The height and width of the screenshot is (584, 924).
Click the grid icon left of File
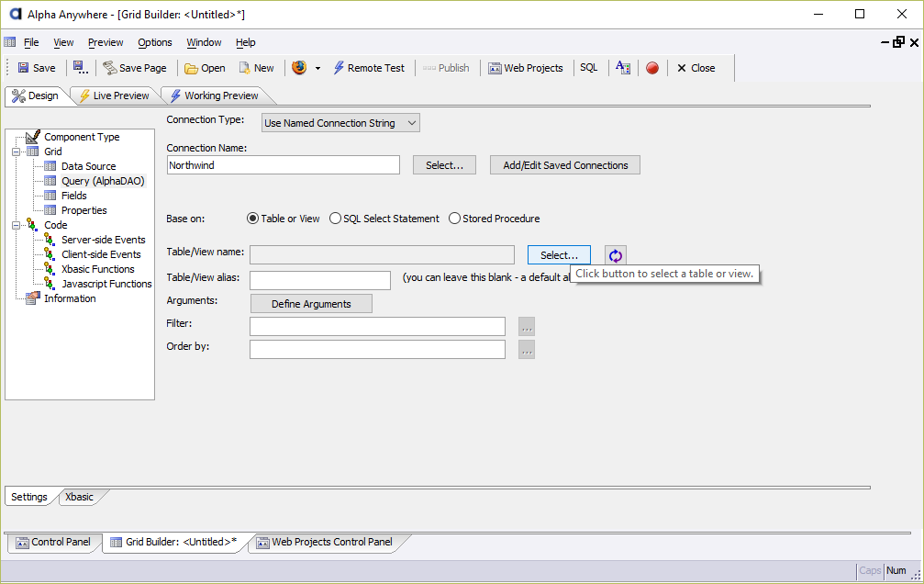pos(10,42)
